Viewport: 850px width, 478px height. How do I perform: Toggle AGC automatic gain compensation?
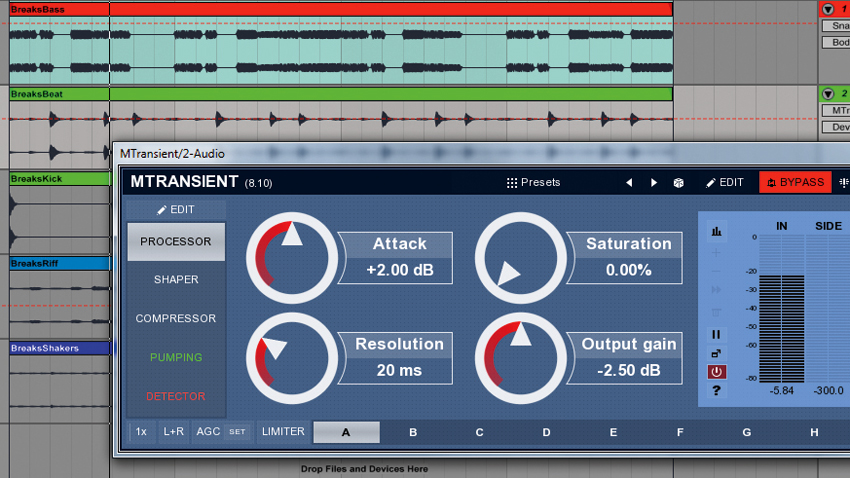(208, 432)
